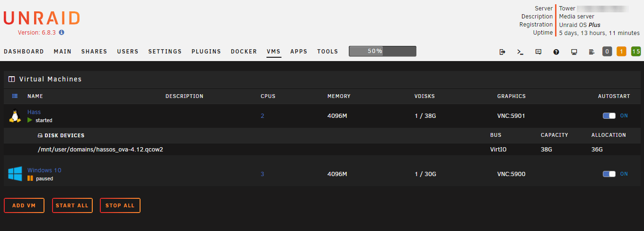Image resolution: width=644 pixels, height=231 pixels.
Task: Click the logout icon in the toolbar
Action: [503, 52]
